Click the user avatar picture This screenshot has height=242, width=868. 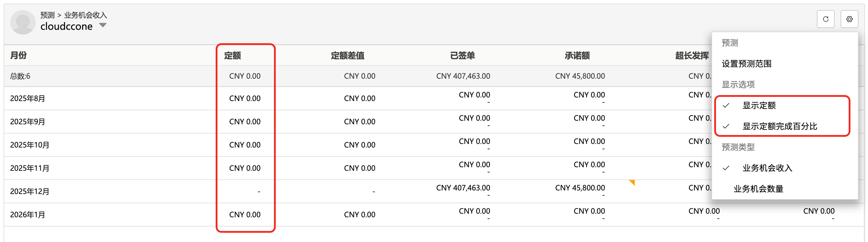point(23,22)
